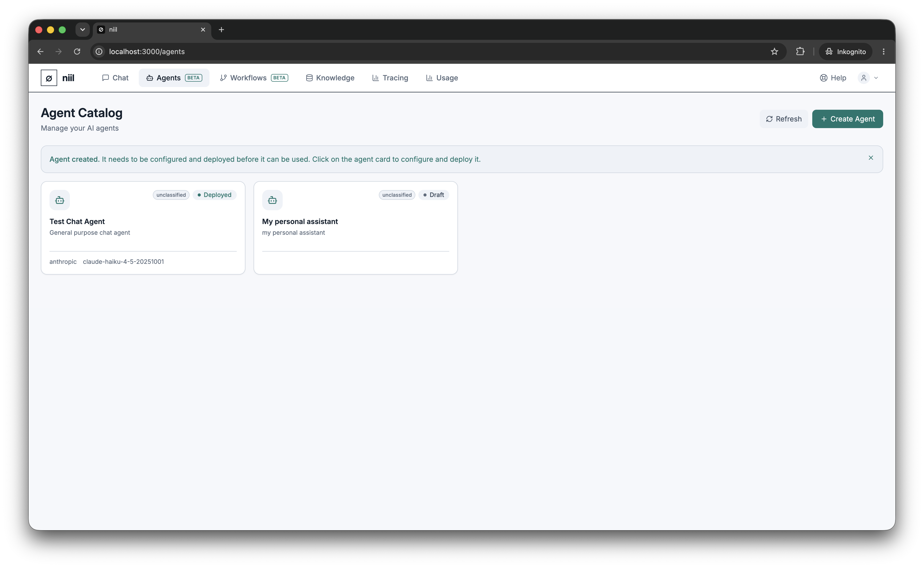
Task: Open the My personal assistant card title
Action: pos(299,221)
